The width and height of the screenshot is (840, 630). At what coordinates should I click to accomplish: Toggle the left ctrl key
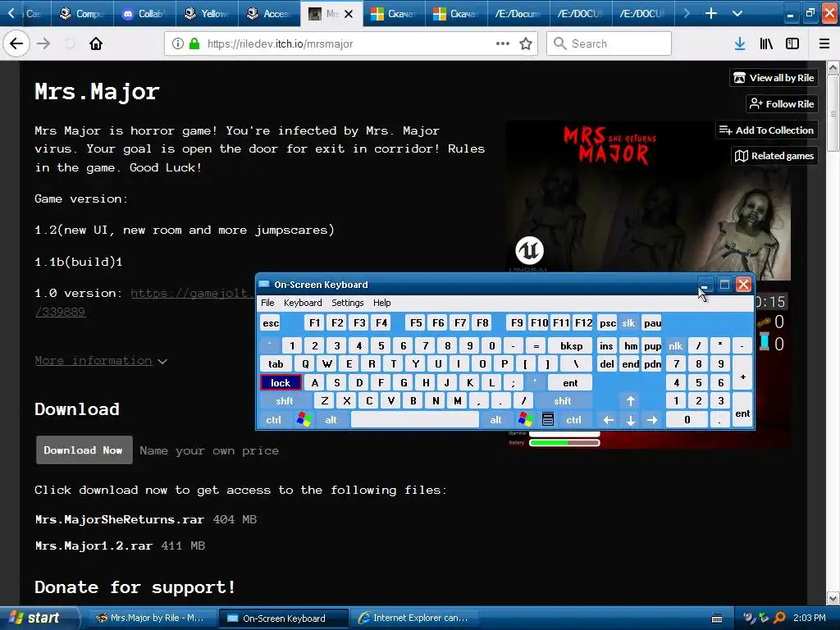pyautogui.click(x=274, y=419)
